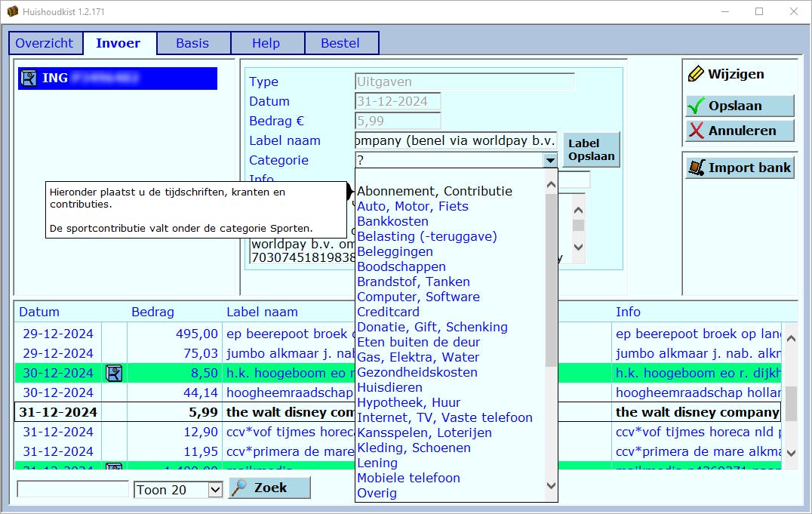Click the magnifier icon on Zoek

click(239, 488)
